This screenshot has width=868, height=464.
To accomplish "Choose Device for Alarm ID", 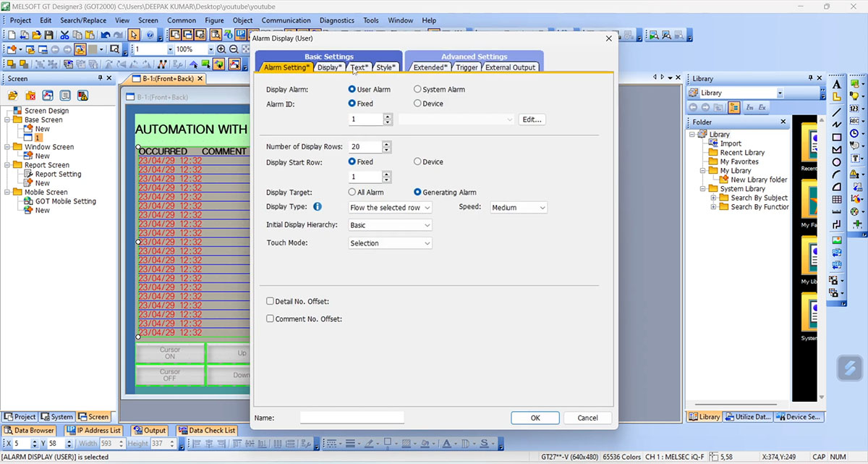I will pyautogui.click(x=417, y=104).
